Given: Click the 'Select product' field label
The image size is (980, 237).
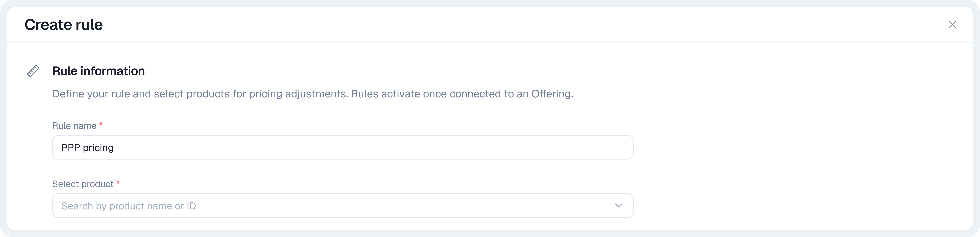Looking at the screenshot, I should click(82, 184).
